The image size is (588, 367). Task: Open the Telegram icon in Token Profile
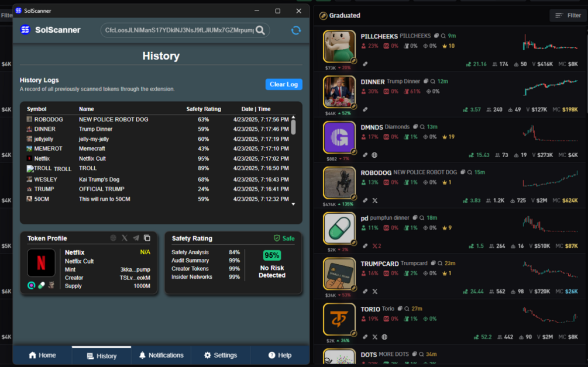click(x=136, y=238)
